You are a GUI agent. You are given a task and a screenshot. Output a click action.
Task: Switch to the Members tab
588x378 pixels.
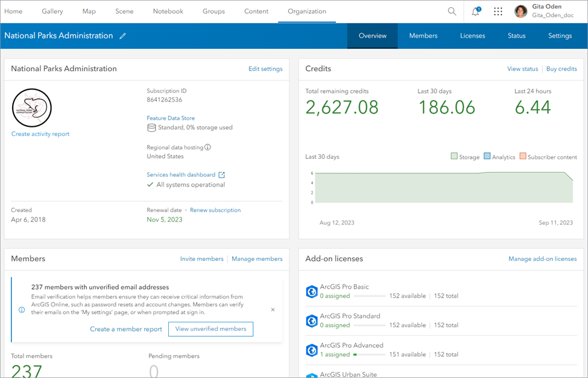tap(423, 36)
